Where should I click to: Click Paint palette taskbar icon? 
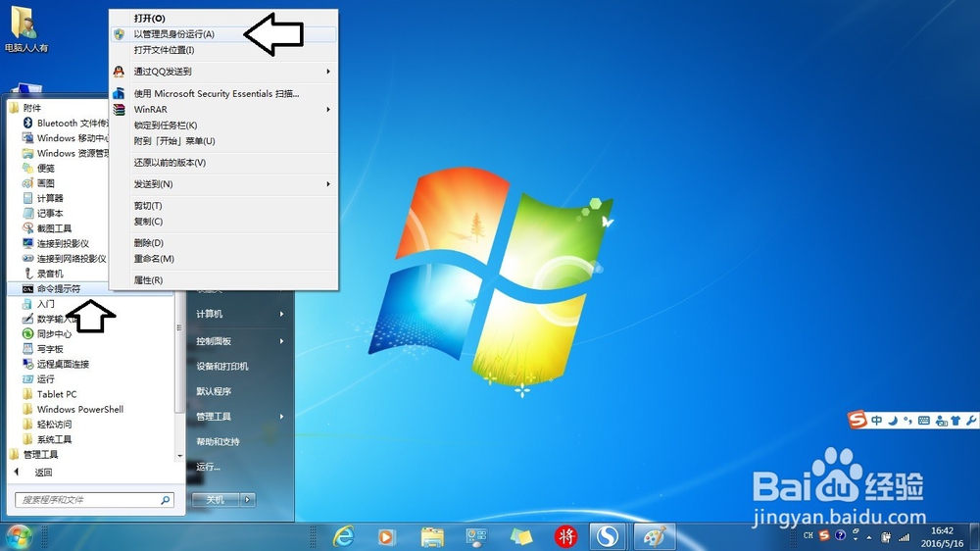pyautogui.click(x=655, y=536)
